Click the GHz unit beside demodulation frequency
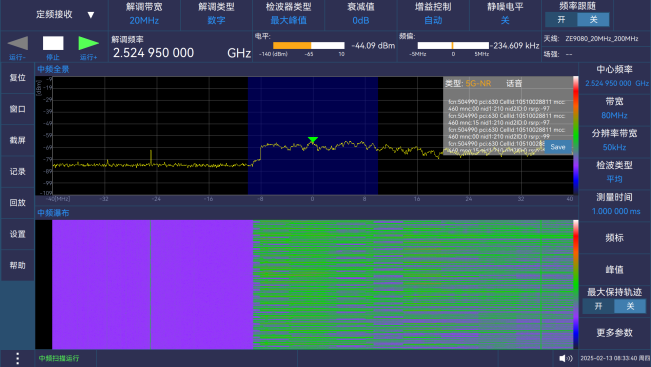Screen dimensions: 651x367 coord(239,53)
